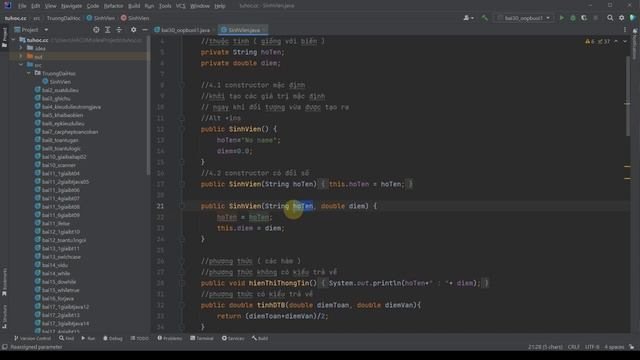This screenshot has height=360, width=640.
Task: Click the tool windows quick-access icon in the status bar
Action: (x=4, y=347)
